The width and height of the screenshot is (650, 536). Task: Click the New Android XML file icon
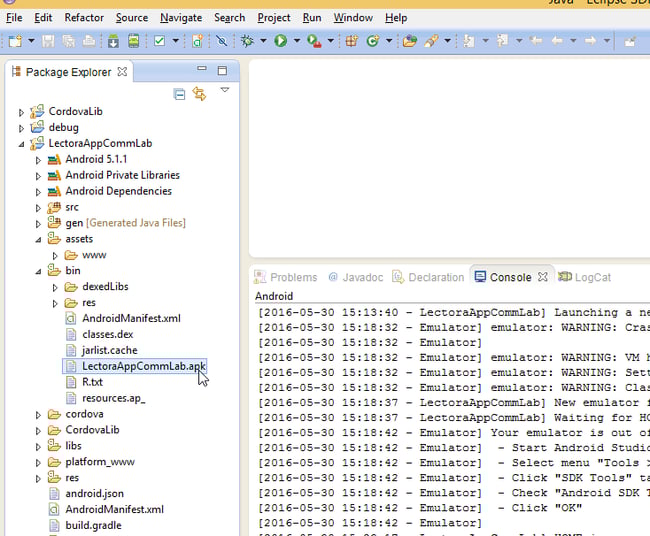(x=198, y=41)
